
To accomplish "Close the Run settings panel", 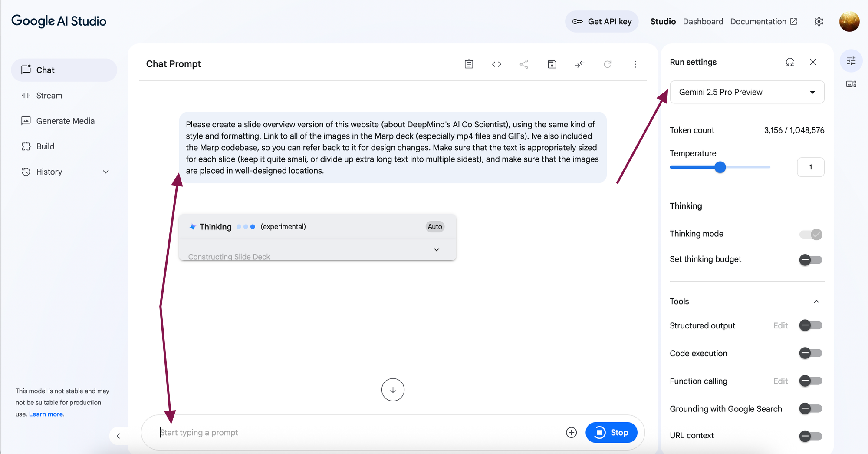I will (813, 62).
